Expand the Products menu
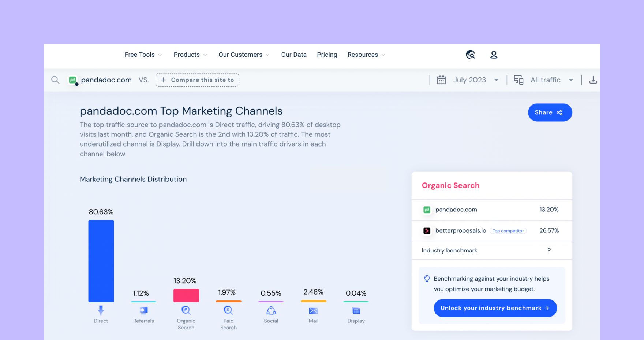The image size is (644, 340). coord(190,55)
